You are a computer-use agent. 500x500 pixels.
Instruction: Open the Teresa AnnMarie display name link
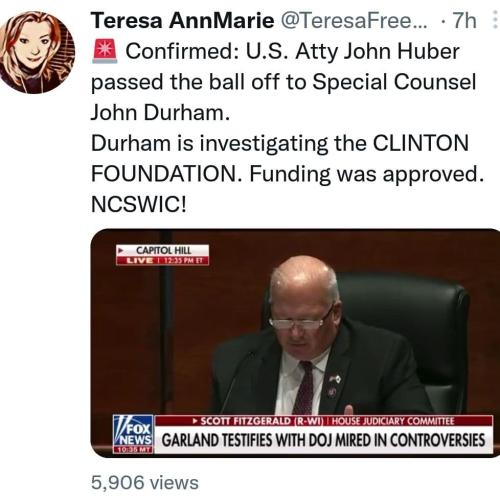point(183,21)
